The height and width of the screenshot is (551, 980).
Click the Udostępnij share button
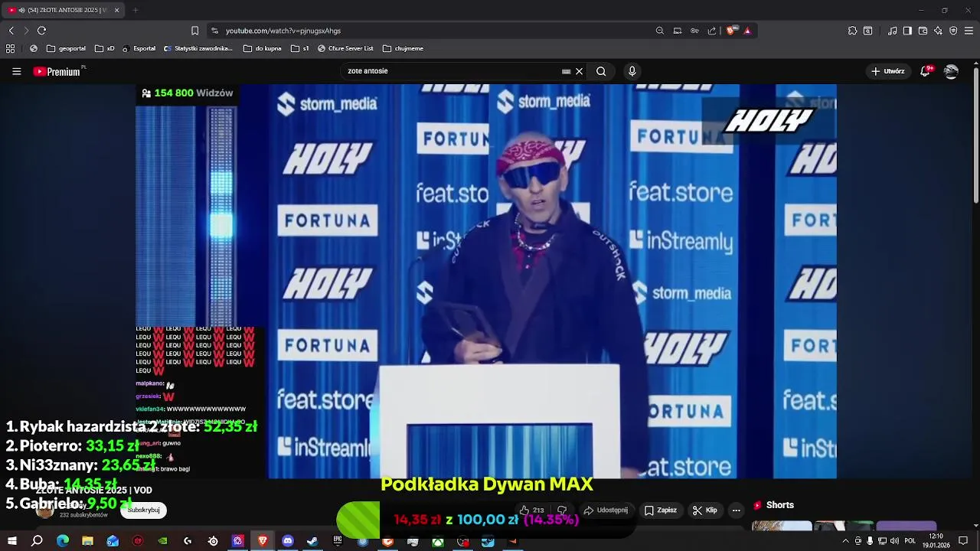tap(606, 510)
